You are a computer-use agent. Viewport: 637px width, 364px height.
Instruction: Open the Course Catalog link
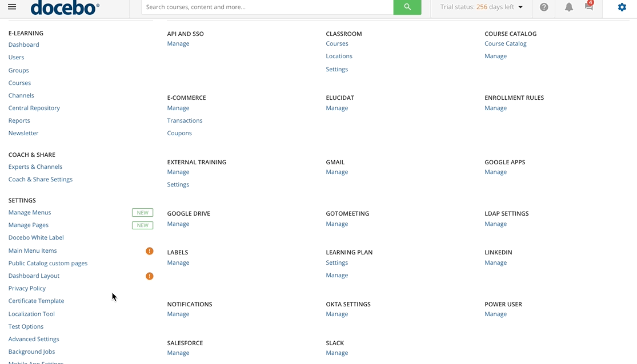coord(506,44)
